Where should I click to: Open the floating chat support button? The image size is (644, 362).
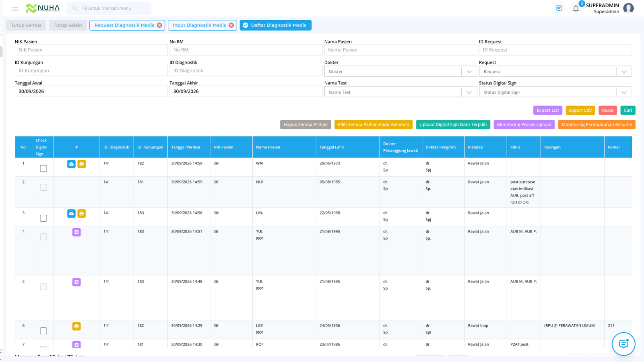(x=623, y=344)
